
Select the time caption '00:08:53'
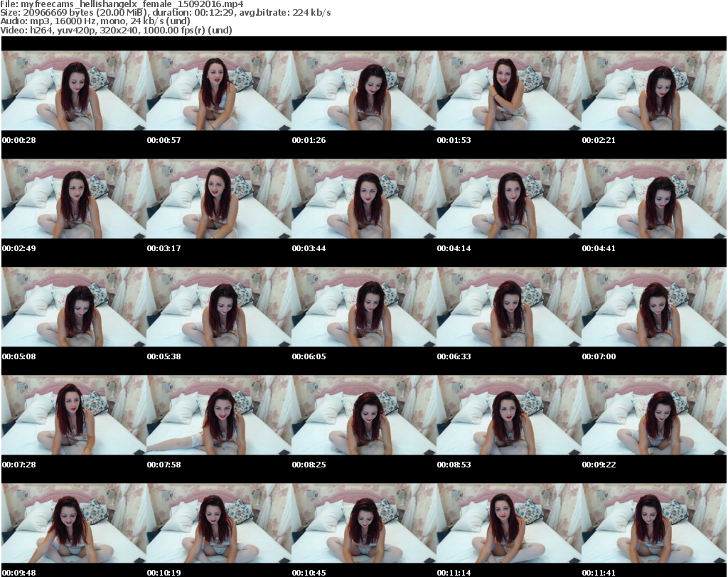454,465
